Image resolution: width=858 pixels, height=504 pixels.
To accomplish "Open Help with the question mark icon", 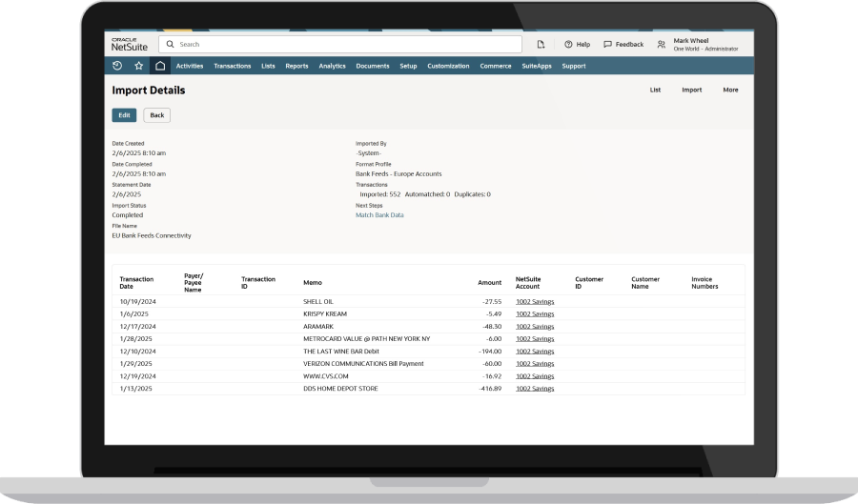I will [x=568, y=44].
